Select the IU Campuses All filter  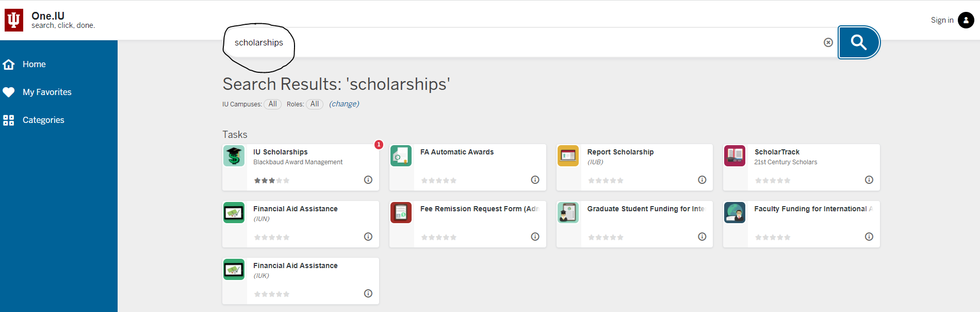coord(272,104)
